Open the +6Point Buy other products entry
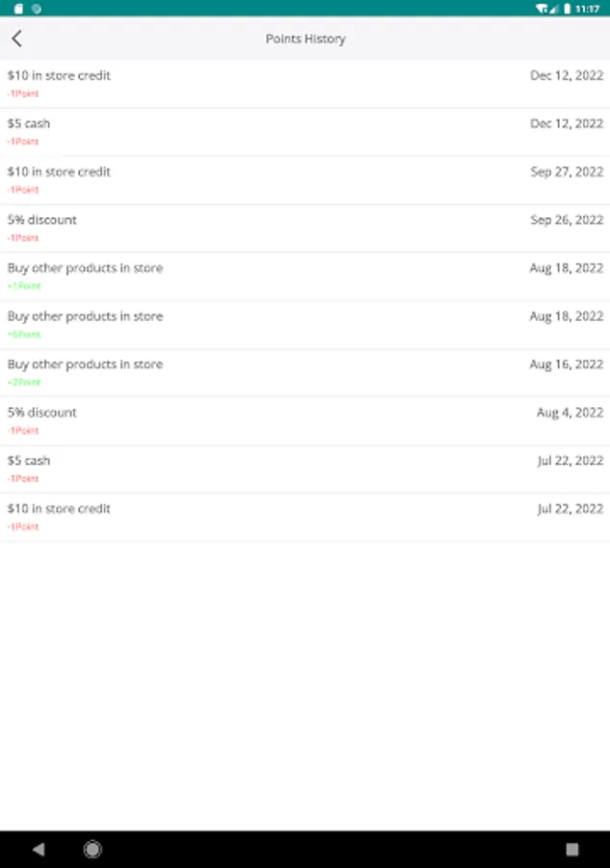The image size is (610, 868). [x=305, y=325]
